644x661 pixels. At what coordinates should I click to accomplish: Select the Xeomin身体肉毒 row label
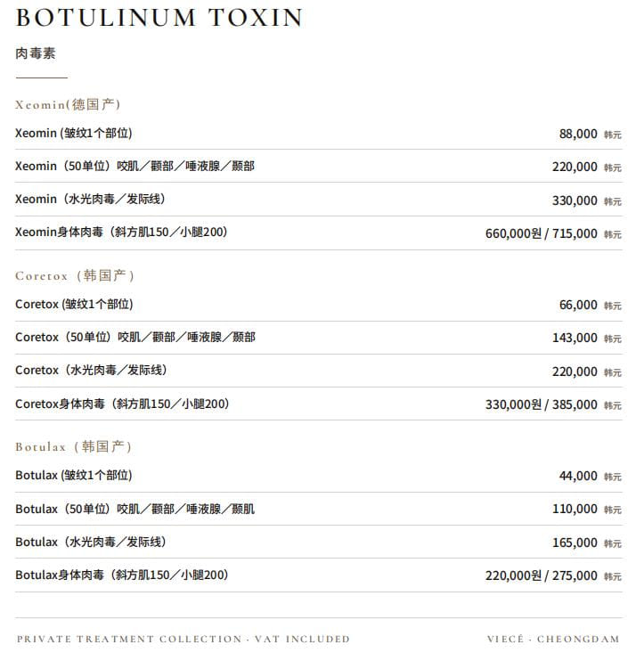[x=121, y=232]
